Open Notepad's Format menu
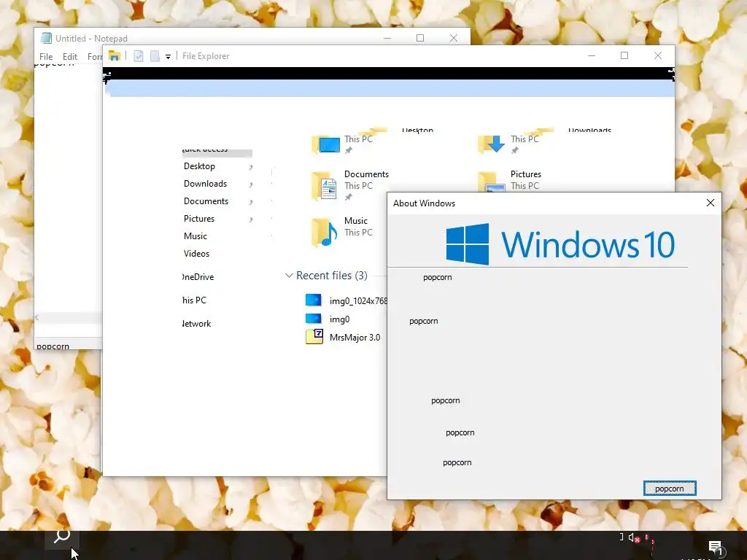The image size is (747, 560). pyautogui.click(x=95, y=57)
